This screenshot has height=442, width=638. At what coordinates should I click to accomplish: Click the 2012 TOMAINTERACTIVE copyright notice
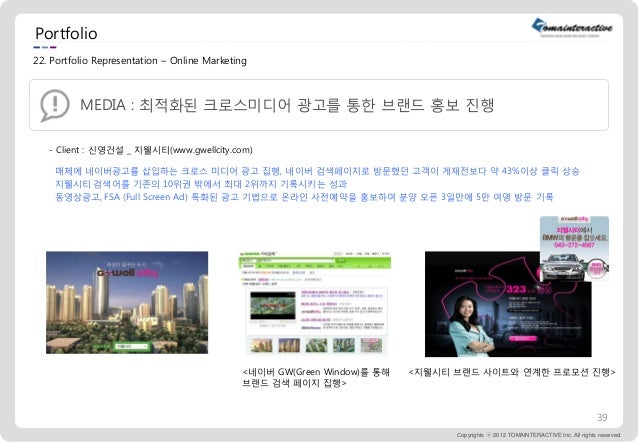[539, 435]
